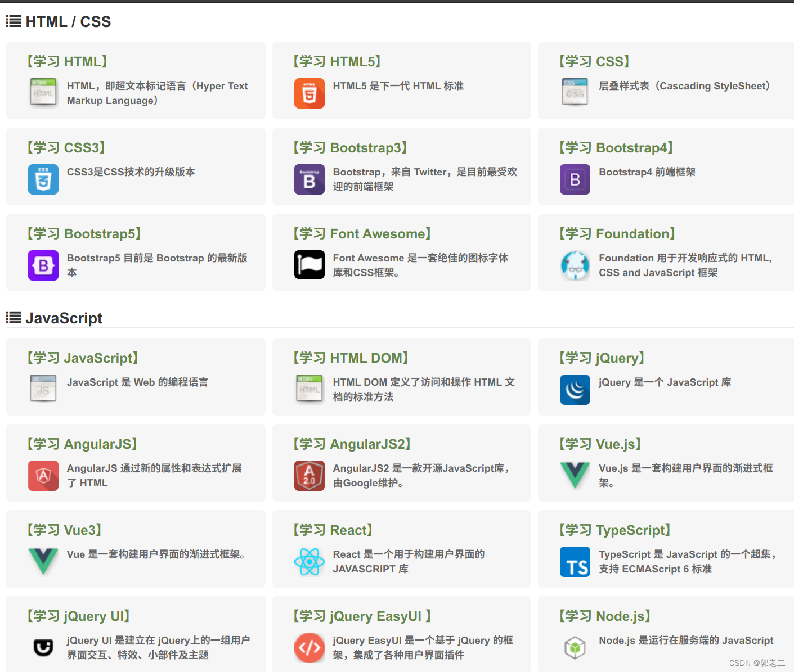Select the 【学习 Vue3】 title
Viewport: 794px width, 672px height.
pyautogui.click(x=64, y=530)
